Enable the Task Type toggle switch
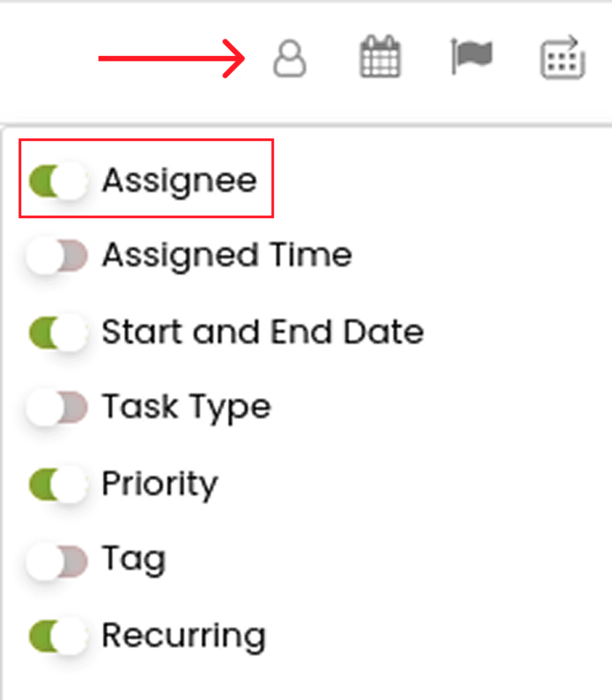The width and height of the screenshot is (612, 700). [x=57, y=408]
